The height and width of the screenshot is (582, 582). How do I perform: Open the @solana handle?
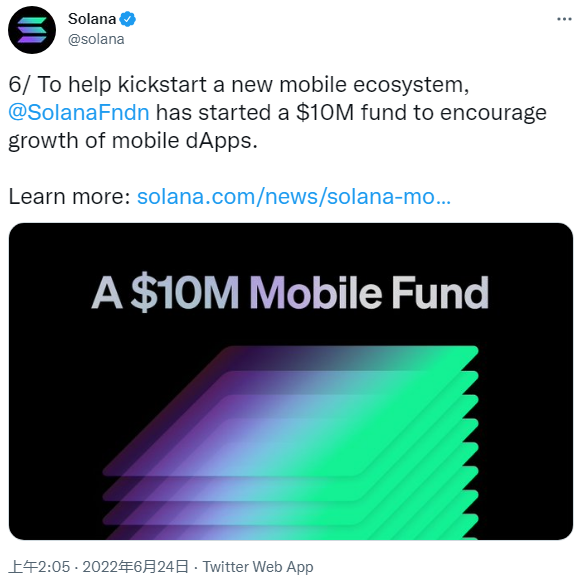[96, 39]
